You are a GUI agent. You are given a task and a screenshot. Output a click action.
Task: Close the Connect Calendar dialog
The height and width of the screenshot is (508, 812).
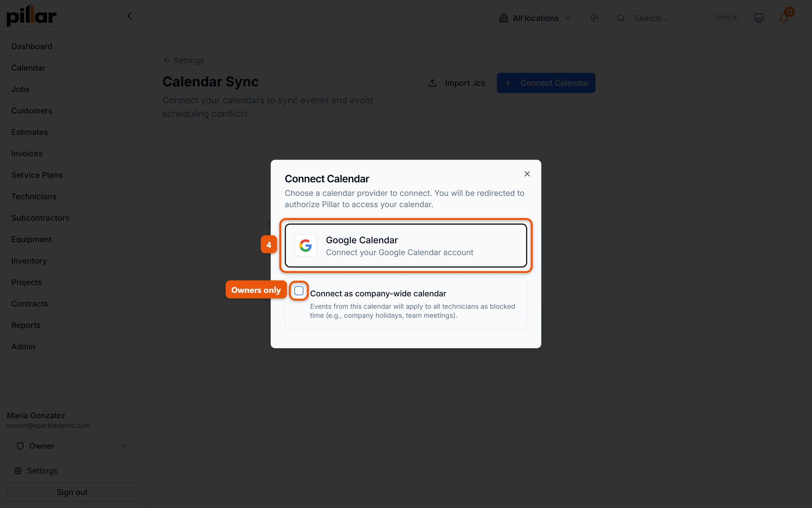(x=527, y=174)
